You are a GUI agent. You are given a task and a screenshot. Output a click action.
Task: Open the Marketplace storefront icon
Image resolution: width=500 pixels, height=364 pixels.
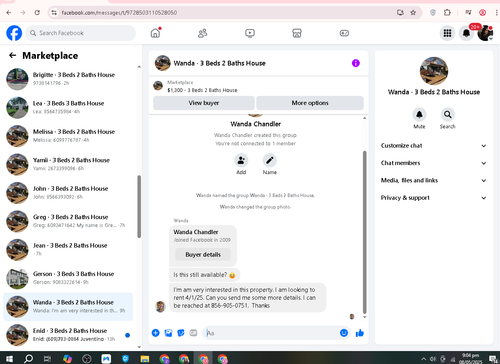pyautogui.click(x=297, y=33)
